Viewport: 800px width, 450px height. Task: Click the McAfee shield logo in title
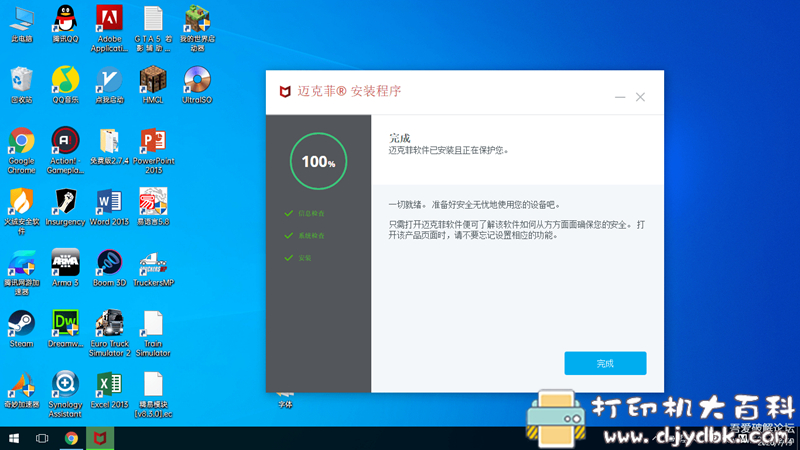[x=285, y=91]
